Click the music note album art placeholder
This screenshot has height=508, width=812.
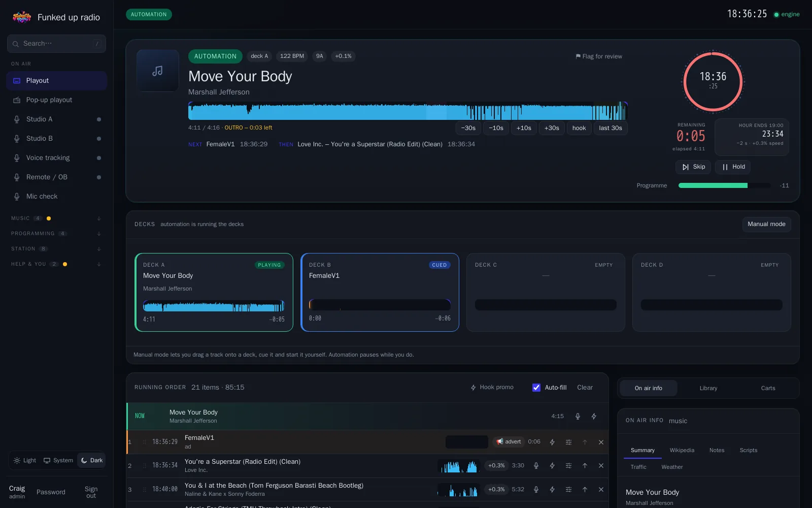pyautogui.click(x=158, y=71)
